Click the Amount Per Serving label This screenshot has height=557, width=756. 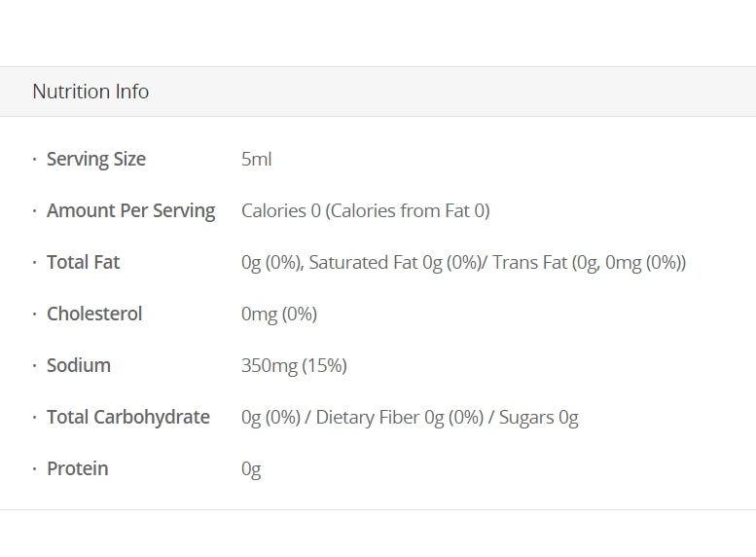coord(130,210)
